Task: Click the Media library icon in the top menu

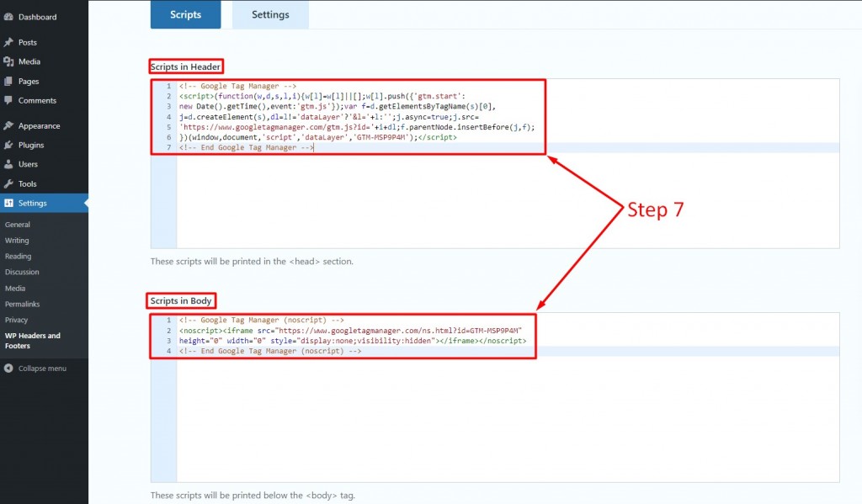Action: coord(8,61)
